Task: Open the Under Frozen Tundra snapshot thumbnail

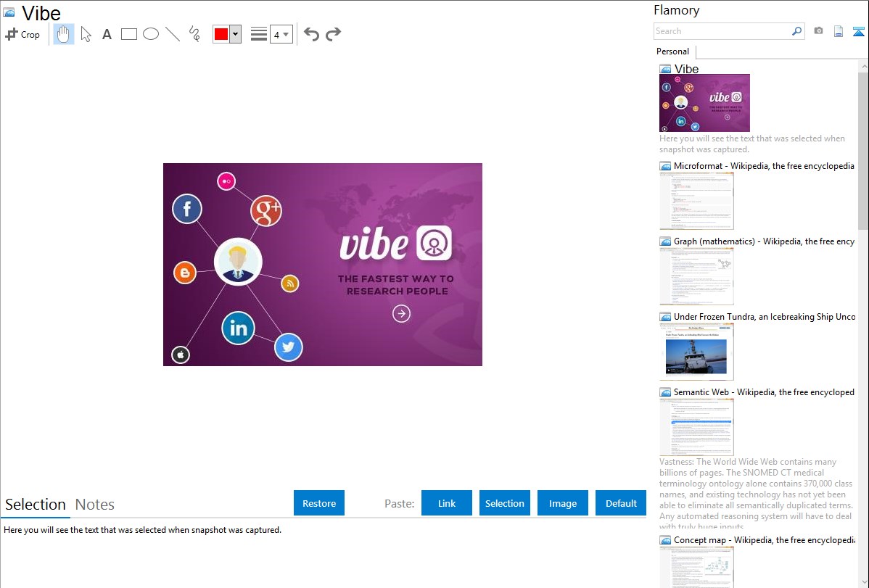Action: [x=696, y=352]
